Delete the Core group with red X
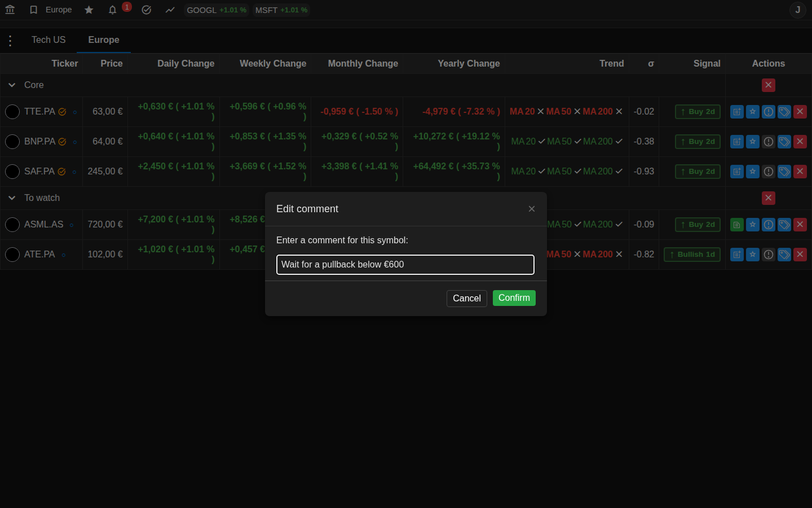812x508 pixels. coord(769,85)
